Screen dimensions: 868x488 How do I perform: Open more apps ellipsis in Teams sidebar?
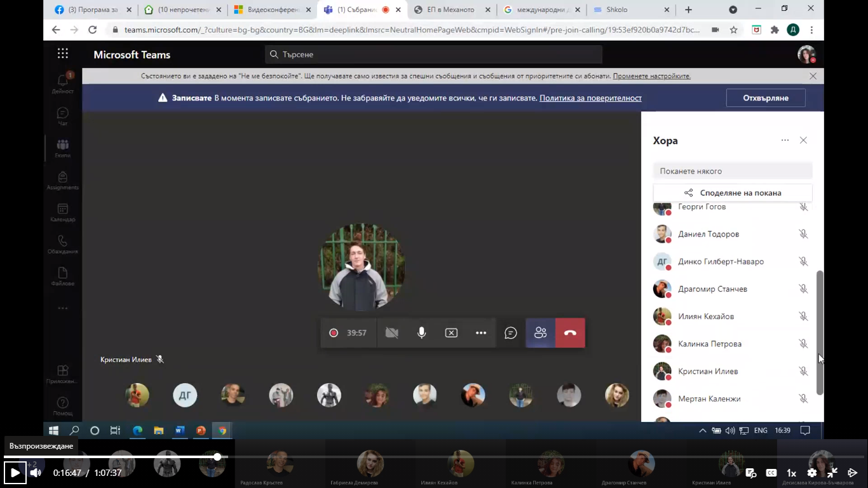pos(63,308)
